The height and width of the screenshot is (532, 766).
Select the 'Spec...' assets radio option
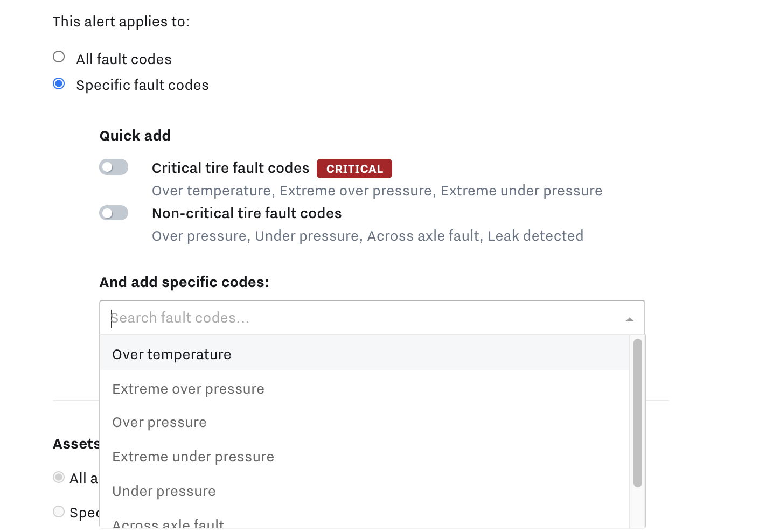59,512
